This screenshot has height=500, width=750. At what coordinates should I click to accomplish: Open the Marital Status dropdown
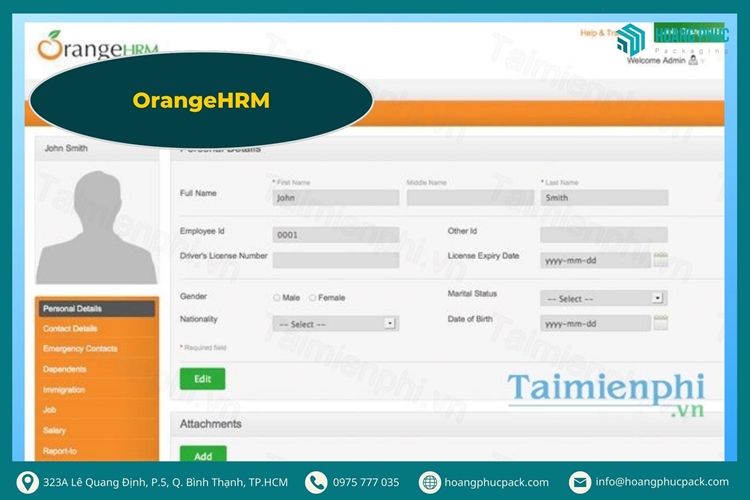604,298
